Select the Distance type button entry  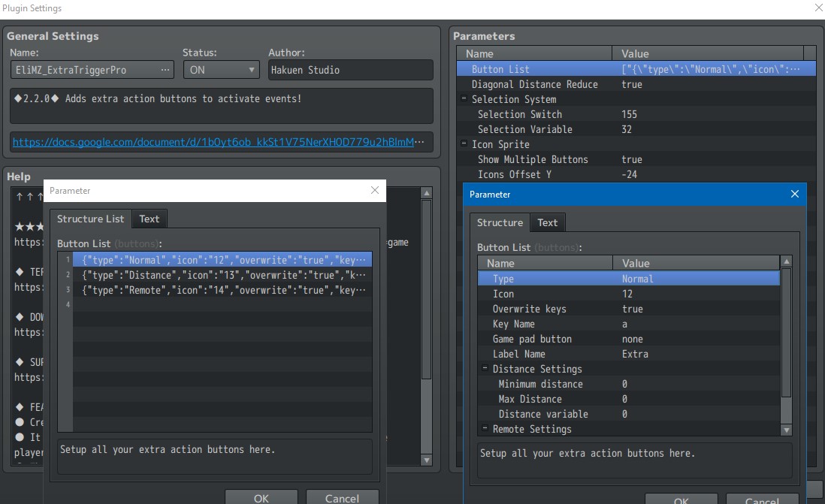pyautogui.click(x=222, y=275)
